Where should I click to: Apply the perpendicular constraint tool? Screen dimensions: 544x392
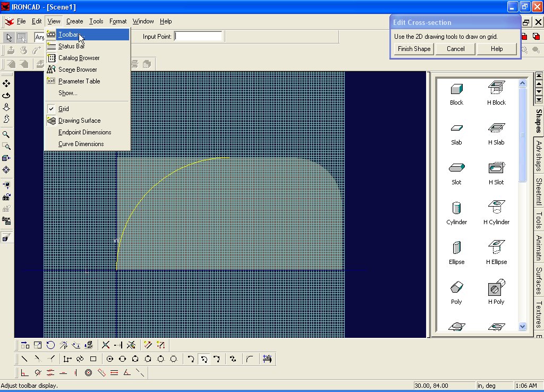24,373
